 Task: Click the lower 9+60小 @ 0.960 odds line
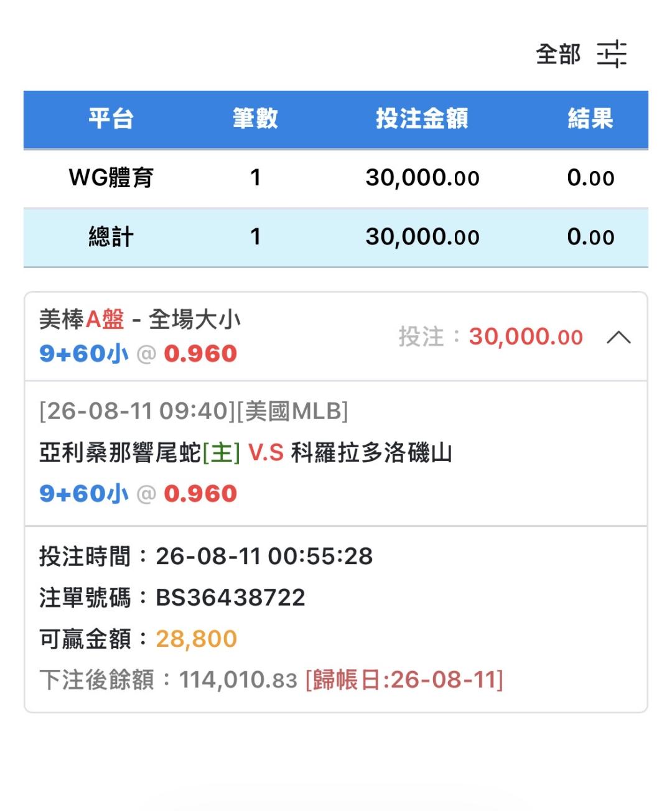click(138, 494)
